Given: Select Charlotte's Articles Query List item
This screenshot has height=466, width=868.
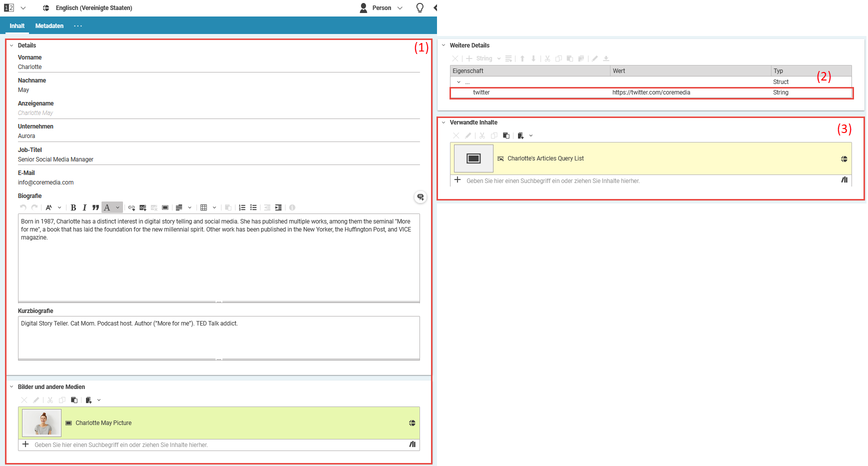Looking at the screenshot, I should pyautogui.click(x=545, y=158).
